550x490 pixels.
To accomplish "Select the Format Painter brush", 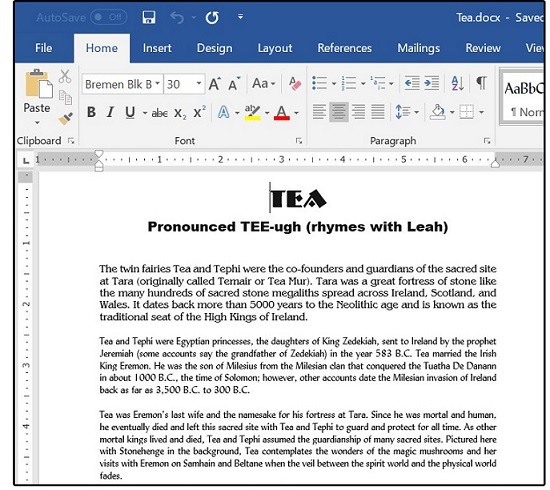I will tap(66, 119).
